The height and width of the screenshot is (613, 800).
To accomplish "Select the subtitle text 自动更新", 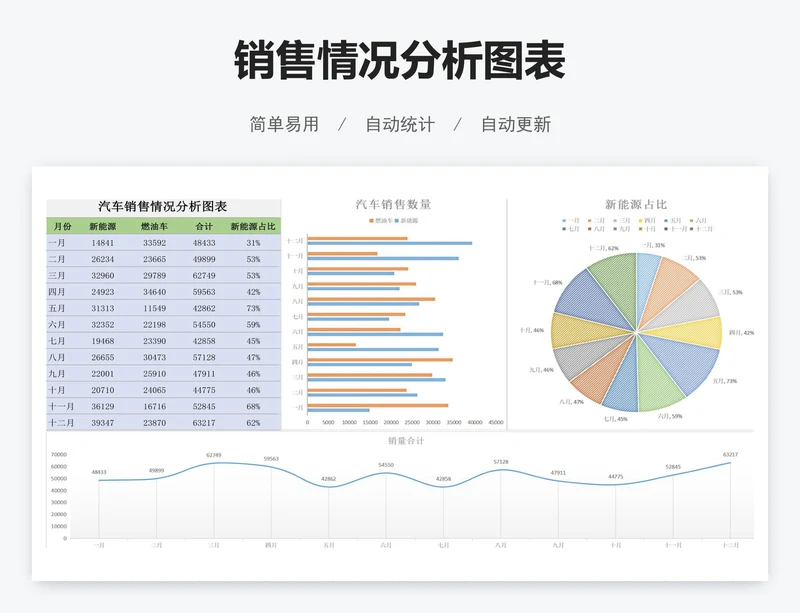I will pos(516,124).
